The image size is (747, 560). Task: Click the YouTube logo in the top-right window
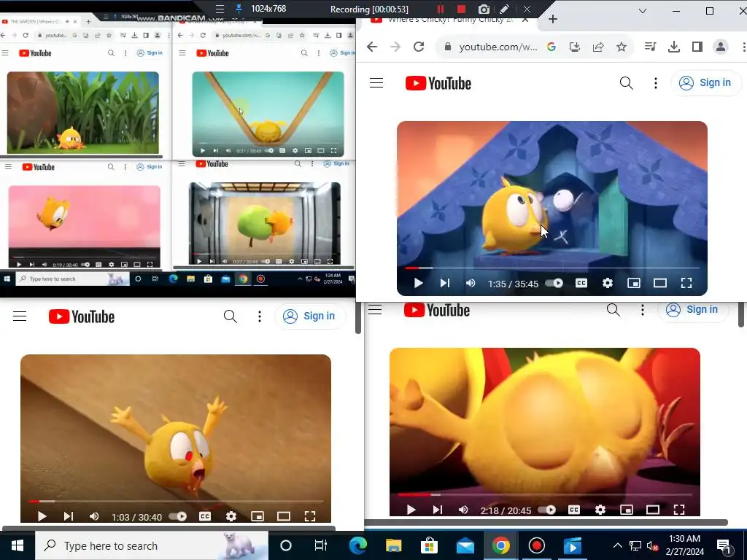pos(438,83)
